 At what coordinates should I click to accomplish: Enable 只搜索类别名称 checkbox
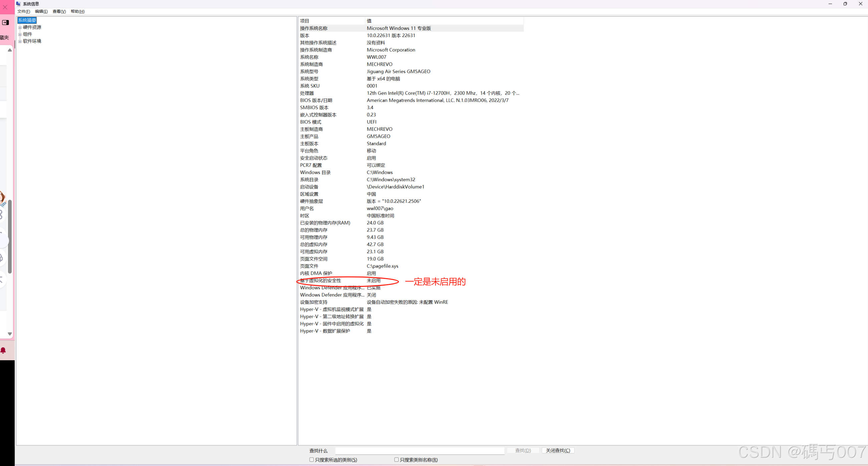click(396, 460)
